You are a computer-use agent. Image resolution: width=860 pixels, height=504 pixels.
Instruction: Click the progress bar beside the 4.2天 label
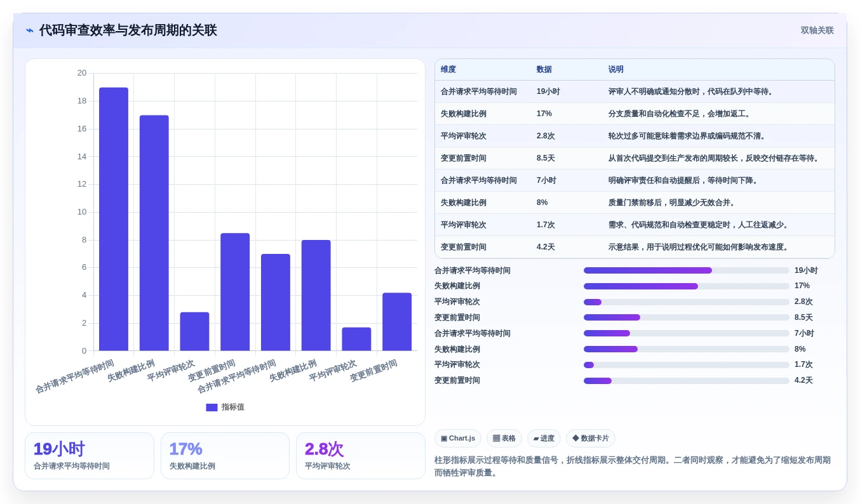687,381
